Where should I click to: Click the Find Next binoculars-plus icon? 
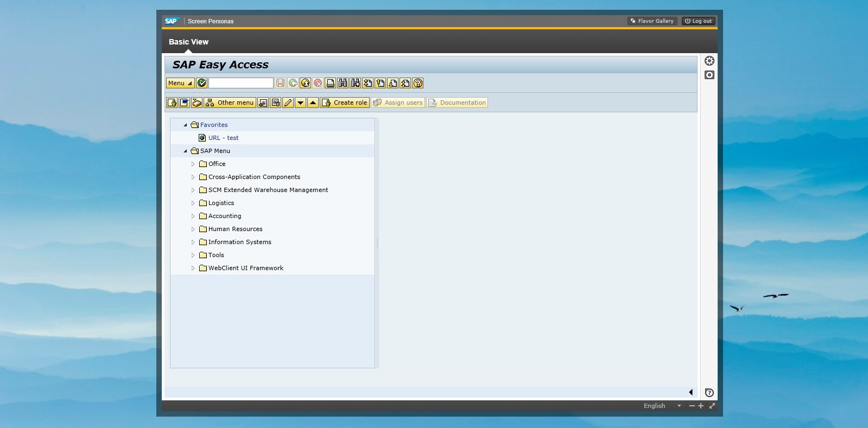point(356,83)
